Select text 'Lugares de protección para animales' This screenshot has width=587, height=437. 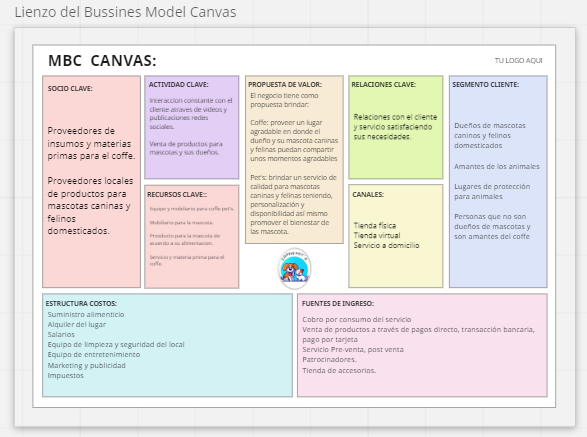click(492, 191)
